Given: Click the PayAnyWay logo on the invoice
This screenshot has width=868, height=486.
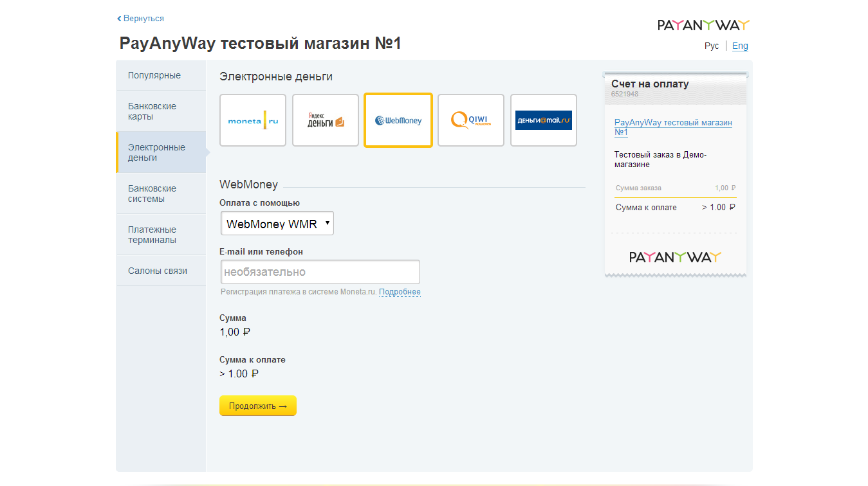Looking at the screenshot, I should pos(675,257).
